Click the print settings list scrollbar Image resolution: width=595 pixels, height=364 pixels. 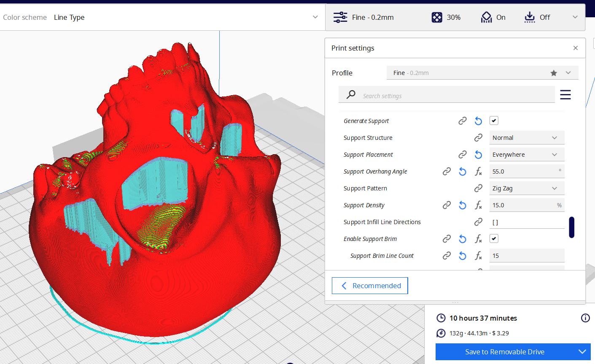571,227
